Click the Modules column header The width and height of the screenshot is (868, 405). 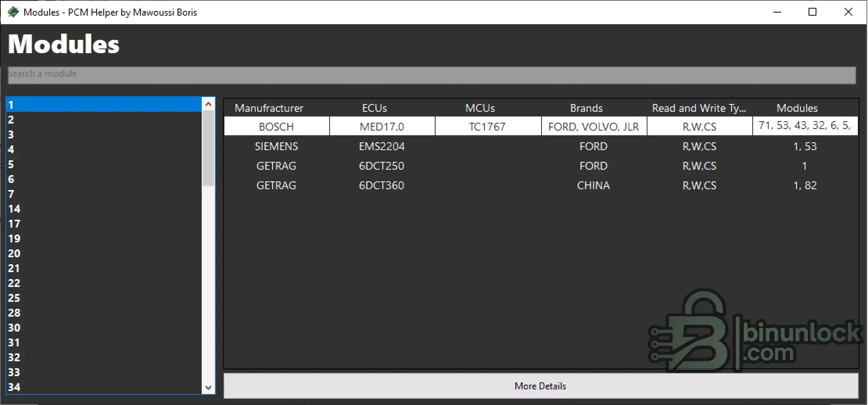click(797, 108)
